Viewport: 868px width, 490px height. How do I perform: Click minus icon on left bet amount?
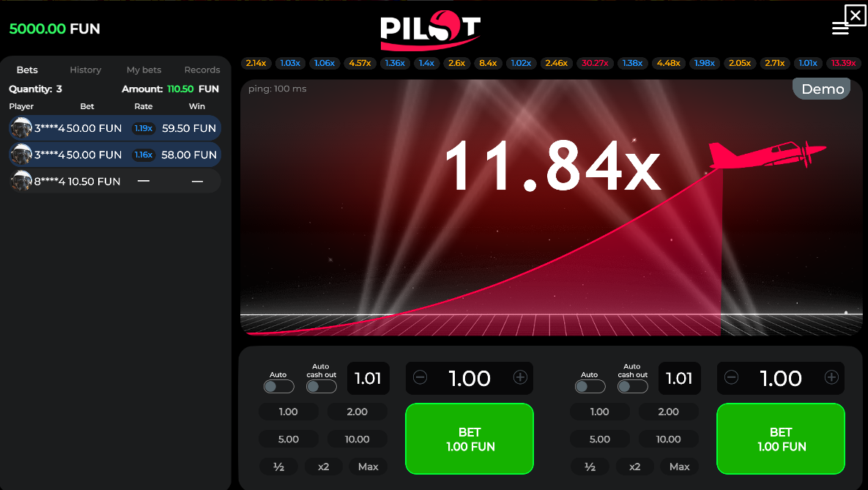(420, 378)
